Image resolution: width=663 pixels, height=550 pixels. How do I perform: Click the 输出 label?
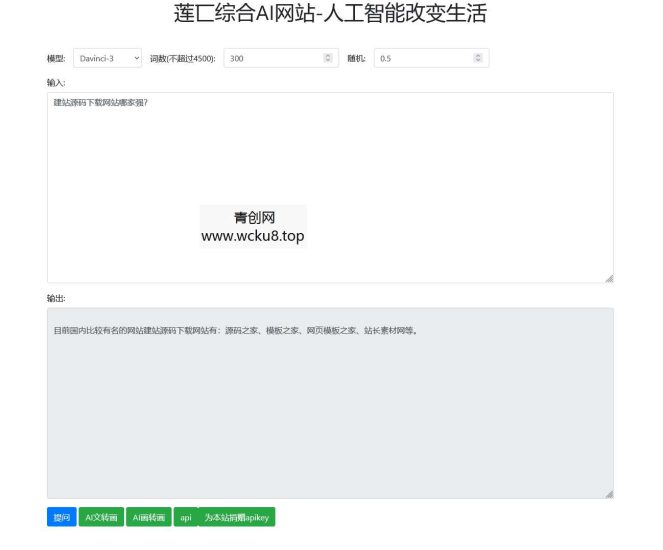tap(56, 298)
